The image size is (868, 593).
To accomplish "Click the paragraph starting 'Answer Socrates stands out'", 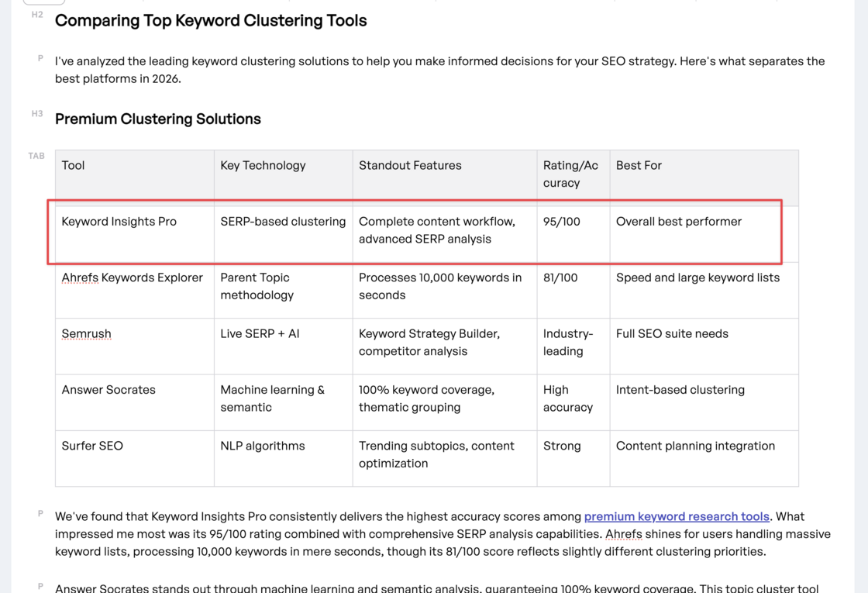I will pyautogui.click(x=437, y=588).
